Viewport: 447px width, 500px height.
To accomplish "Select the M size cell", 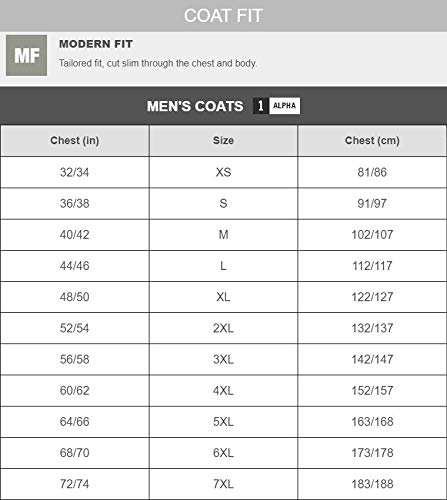I will (x=223, y=235).
